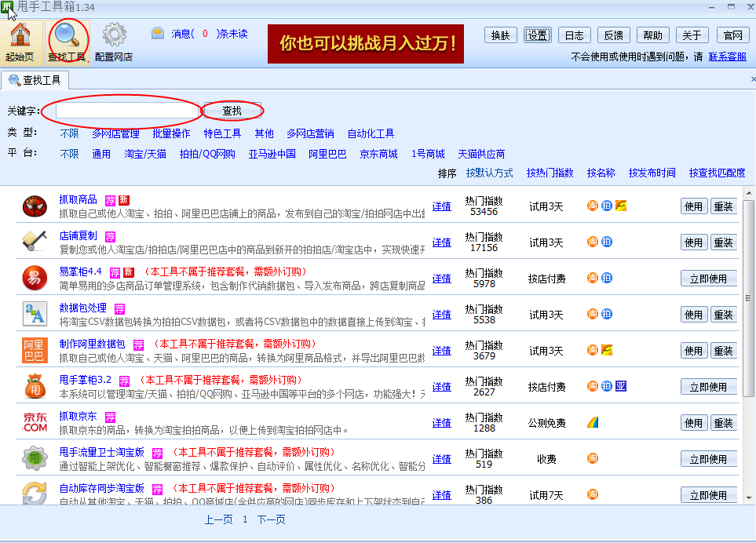The width and height of the screenshot is (756, 543).
Task: Click the colorful platform icon in 抓取京东 row
Action: [593, 422]
